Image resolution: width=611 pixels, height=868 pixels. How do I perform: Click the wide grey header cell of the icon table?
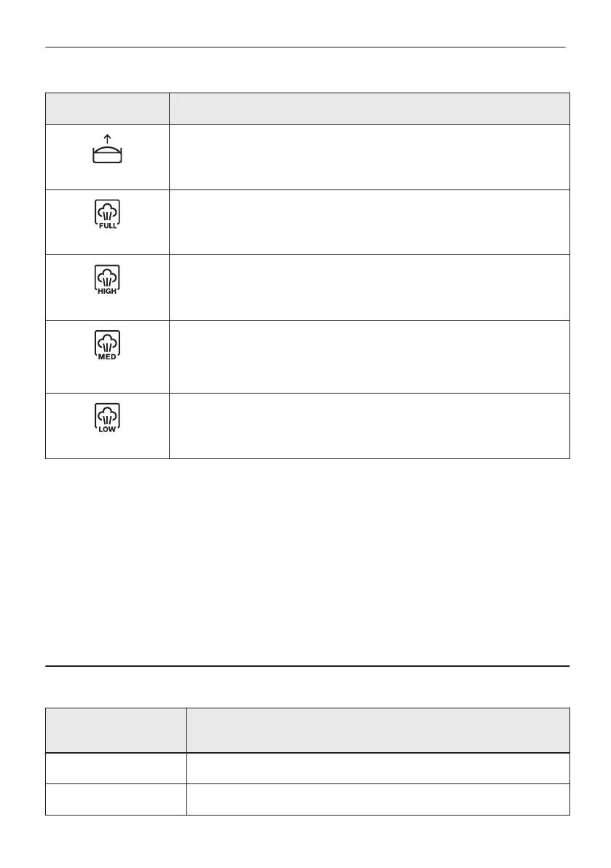coord(369,109)
